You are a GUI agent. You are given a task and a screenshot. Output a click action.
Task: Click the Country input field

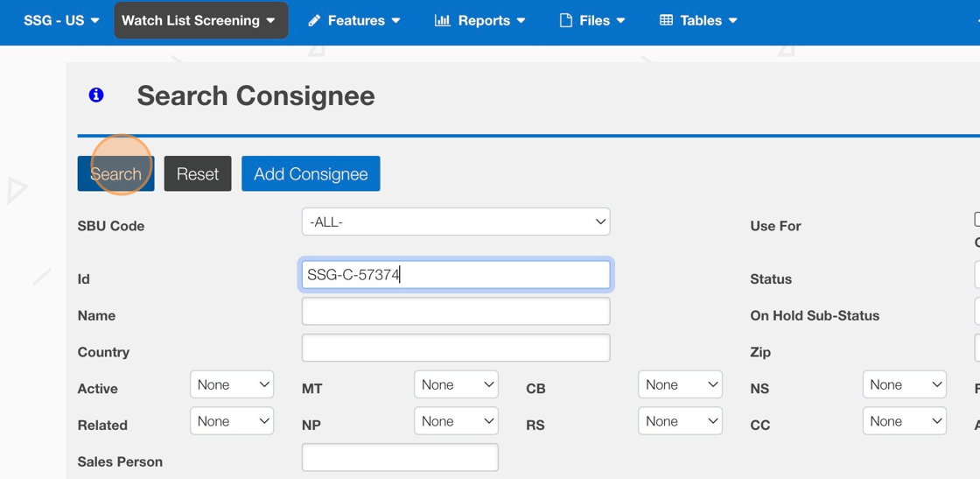455,348
